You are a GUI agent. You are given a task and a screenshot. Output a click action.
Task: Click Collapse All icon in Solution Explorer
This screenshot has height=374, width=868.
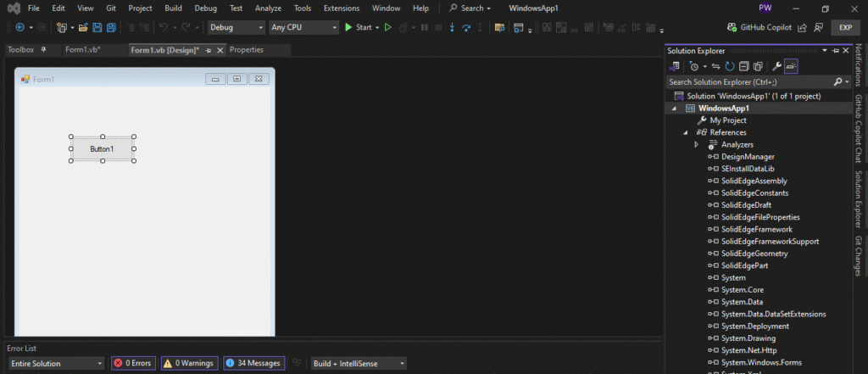744,66
